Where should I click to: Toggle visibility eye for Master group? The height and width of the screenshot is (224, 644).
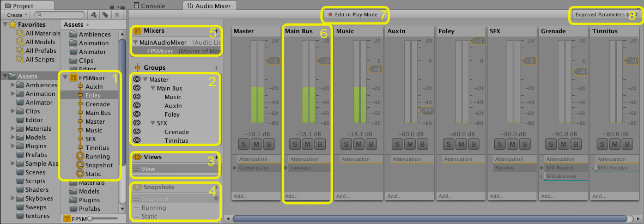[137, 80]
